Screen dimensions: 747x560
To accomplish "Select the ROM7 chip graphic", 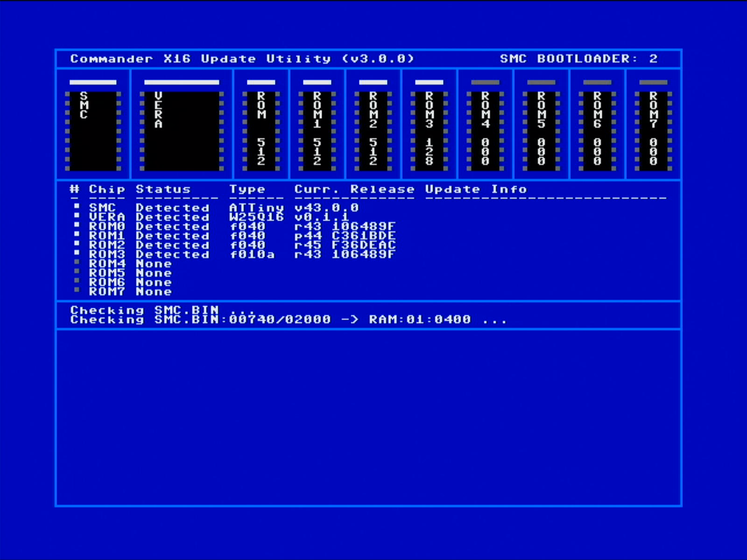I will click(x=653, y=131).
